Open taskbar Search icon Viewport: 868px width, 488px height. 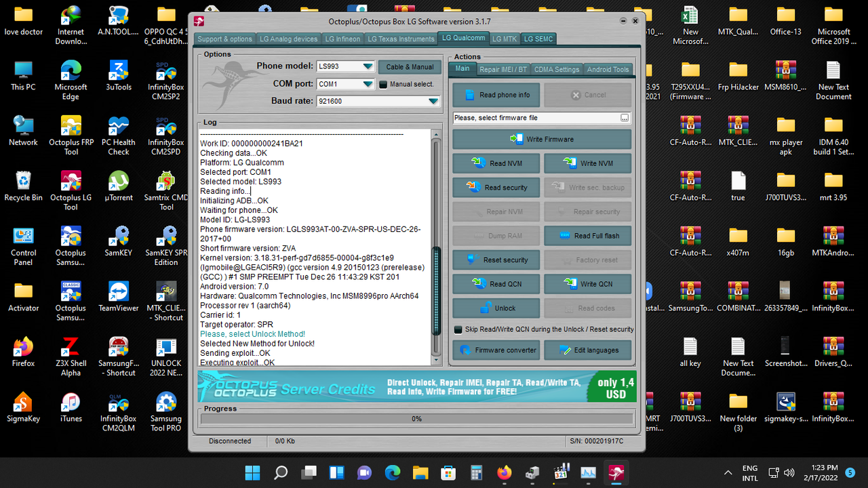click(x=281, y=472)
